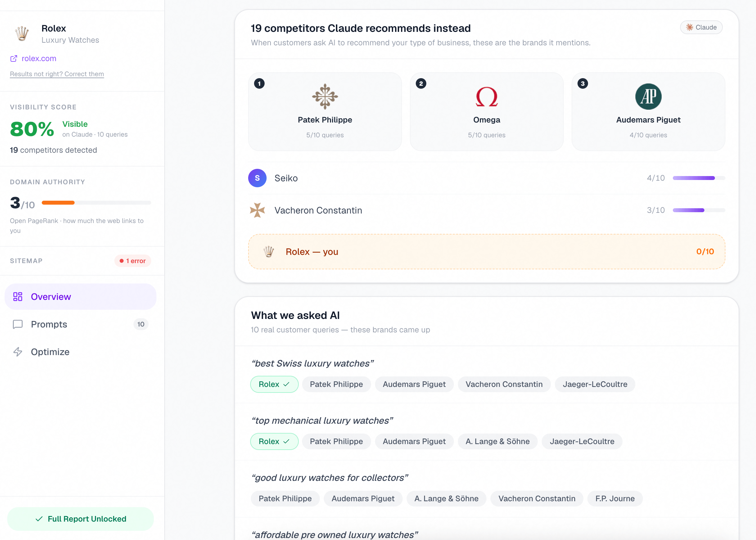This screenshot has height=540, width=756.
Task: Click the 0/10 score in Rolex row
Action: [705, 251]
